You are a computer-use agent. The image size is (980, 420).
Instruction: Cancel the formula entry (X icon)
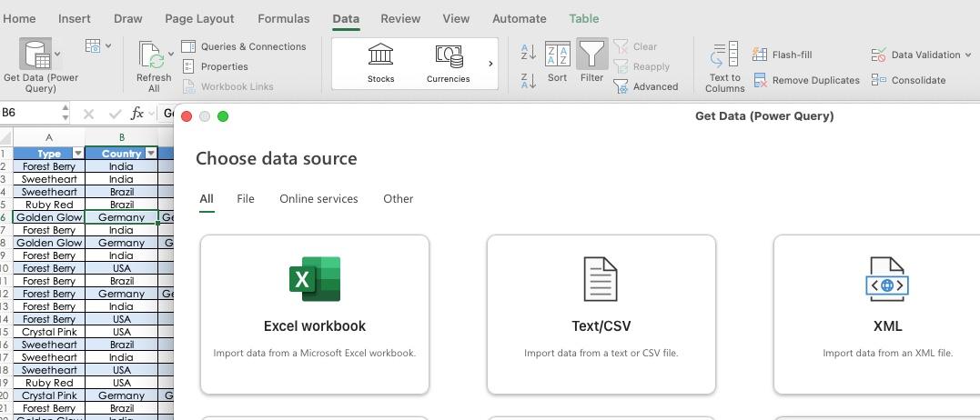89,114
